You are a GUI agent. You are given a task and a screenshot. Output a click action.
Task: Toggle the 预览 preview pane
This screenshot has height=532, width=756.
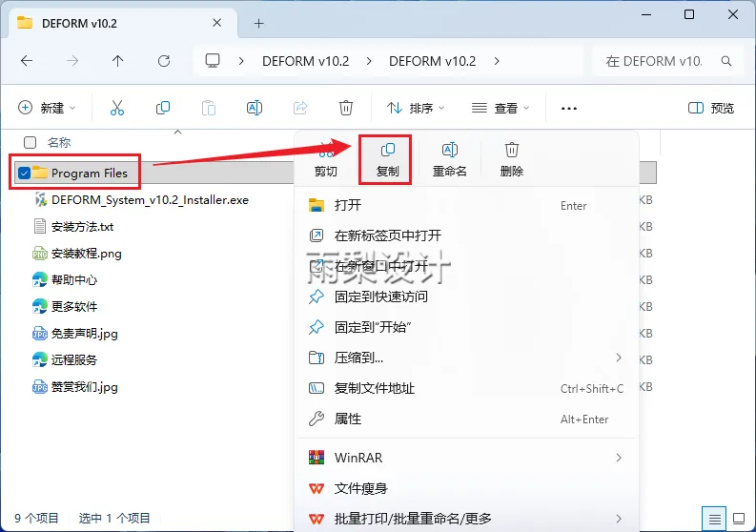click(x=710, y=108)
